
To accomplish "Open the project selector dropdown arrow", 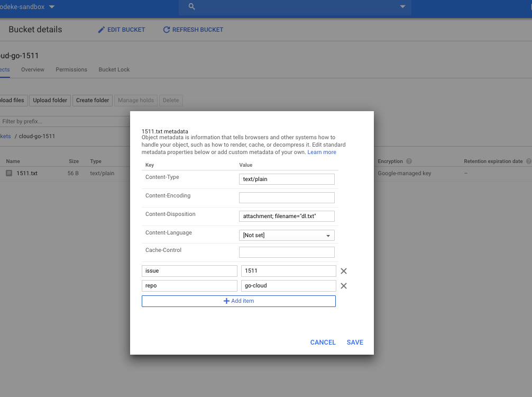I will [x=52, y=7].
